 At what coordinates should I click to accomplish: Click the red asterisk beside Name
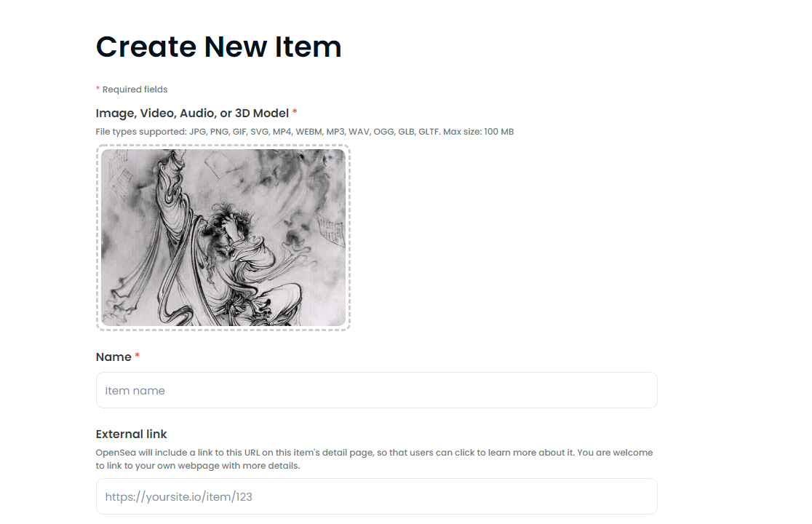[138, 356]
